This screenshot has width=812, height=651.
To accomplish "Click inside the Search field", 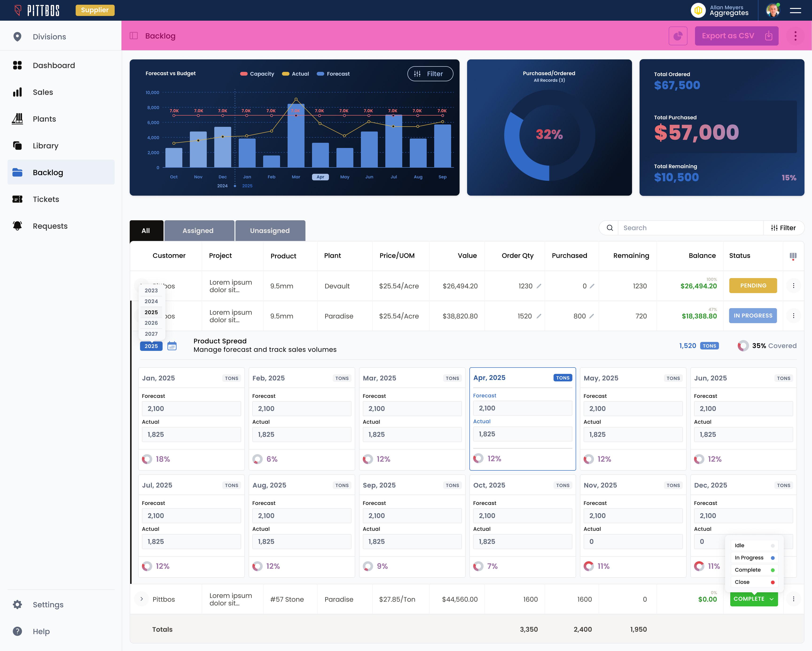I will pyautogui.click(x=689, y=228).
